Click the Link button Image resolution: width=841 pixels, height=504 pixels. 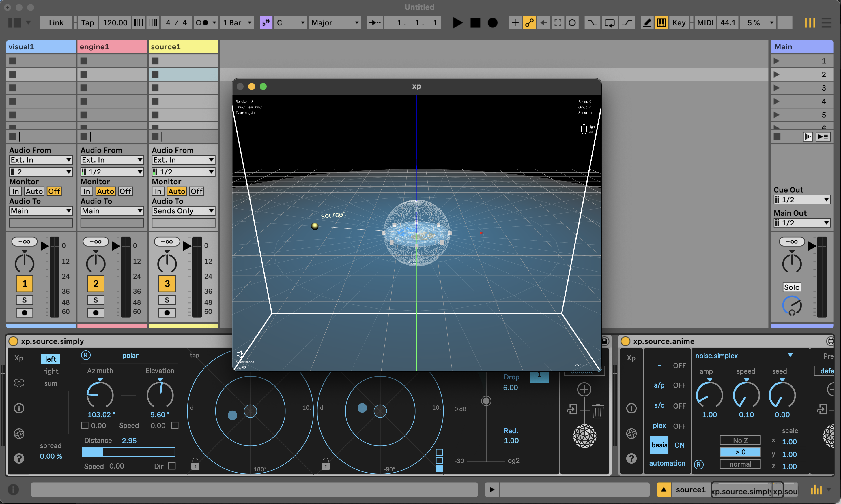click(56, 23)
